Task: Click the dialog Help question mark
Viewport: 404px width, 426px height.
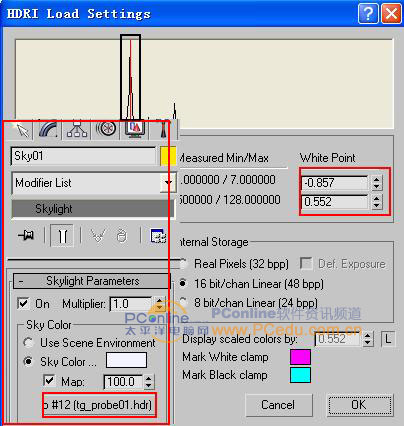Action: (368, 14)
